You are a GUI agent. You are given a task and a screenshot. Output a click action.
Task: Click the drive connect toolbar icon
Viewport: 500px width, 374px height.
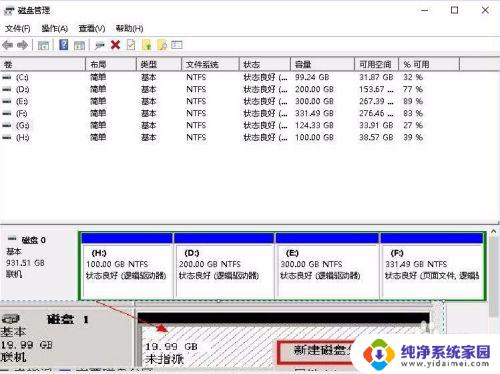(x=99, y=45)
